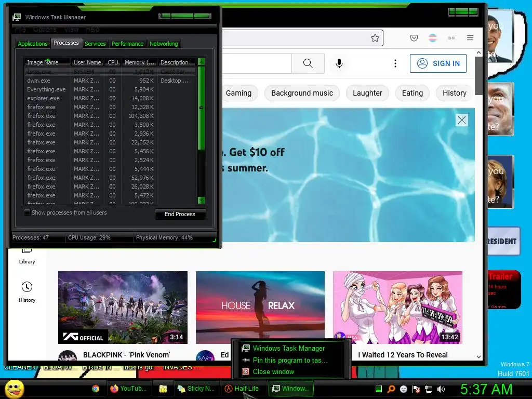Select the Eating filter chip
This screenshot has width=532, height=399.
coord(412,93)
